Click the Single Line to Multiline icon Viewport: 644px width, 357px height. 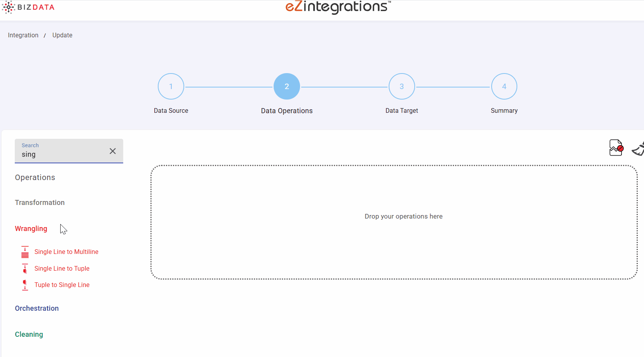point(25,252)
